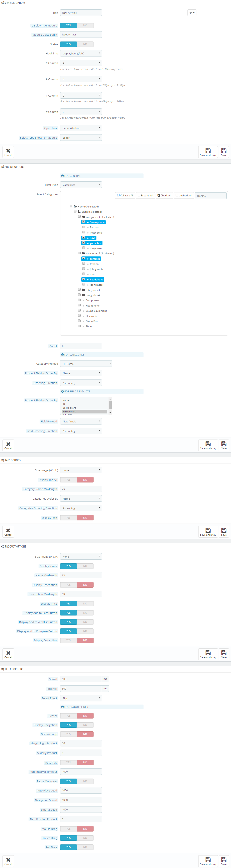Uncheck the game box category checkbox
The width and height of the screenshot is (231, 868).
84,243
